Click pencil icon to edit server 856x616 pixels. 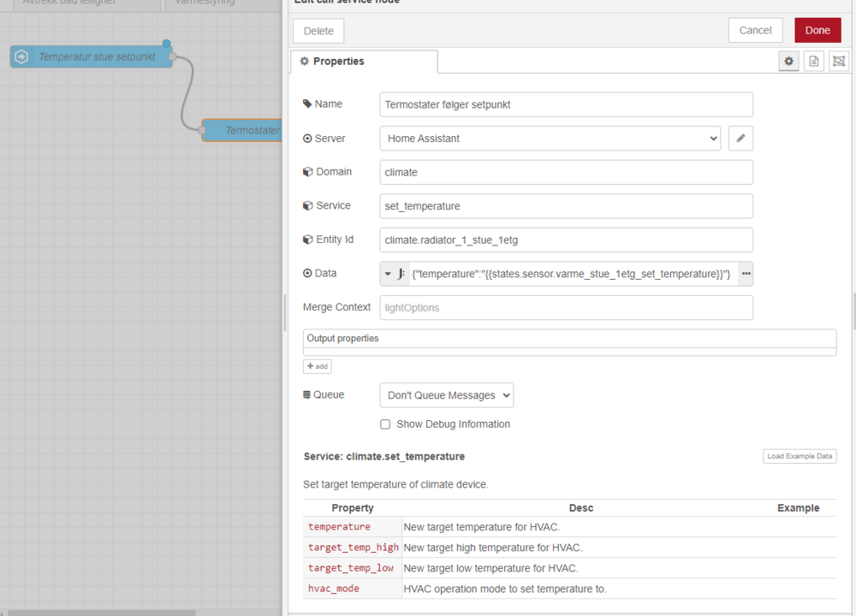[740, 138]
